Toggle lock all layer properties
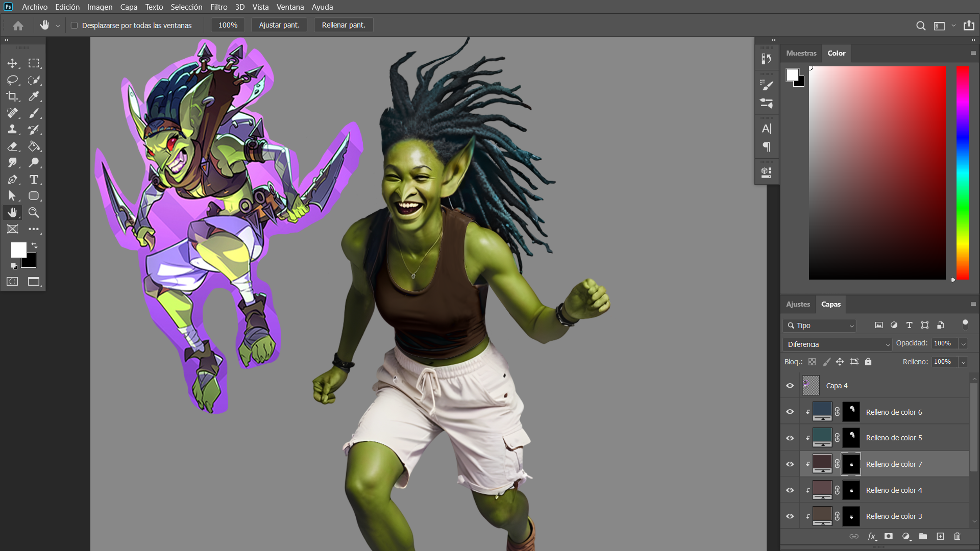 [868, 362]
